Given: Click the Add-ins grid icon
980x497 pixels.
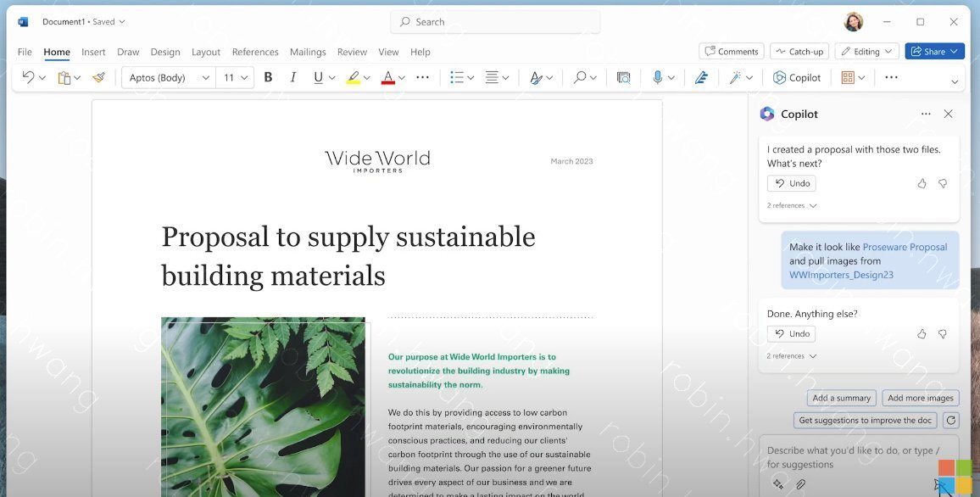Looking at the screenshot, I should (x=848, y=77).
